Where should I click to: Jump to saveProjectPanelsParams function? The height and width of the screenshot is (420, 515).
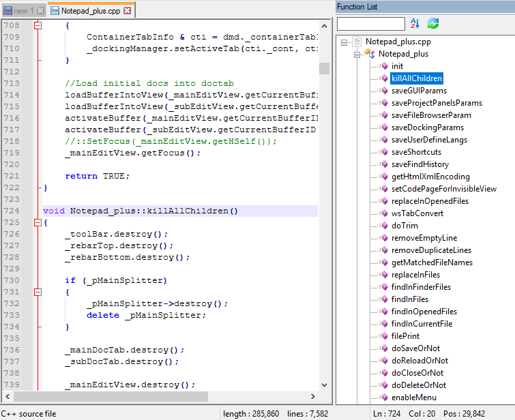(437, 103)
